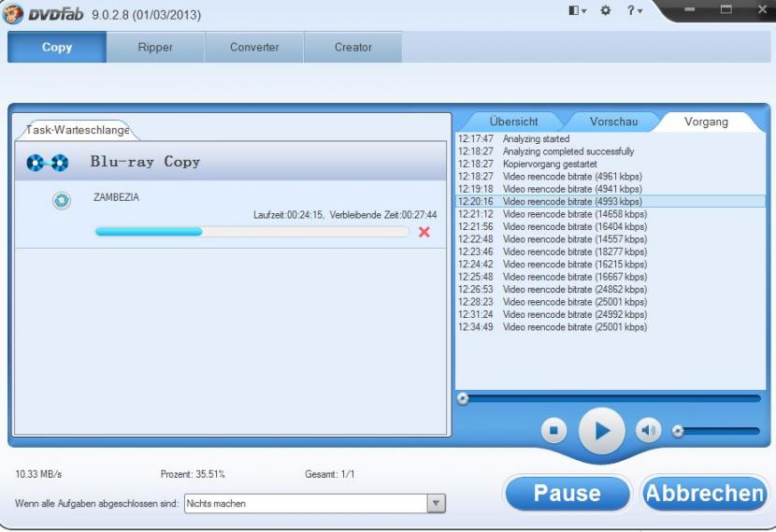This screenshot has height=532, width=776.
Task: Select log row with bitrate 24992 kbps
Action: click(610, 315)
